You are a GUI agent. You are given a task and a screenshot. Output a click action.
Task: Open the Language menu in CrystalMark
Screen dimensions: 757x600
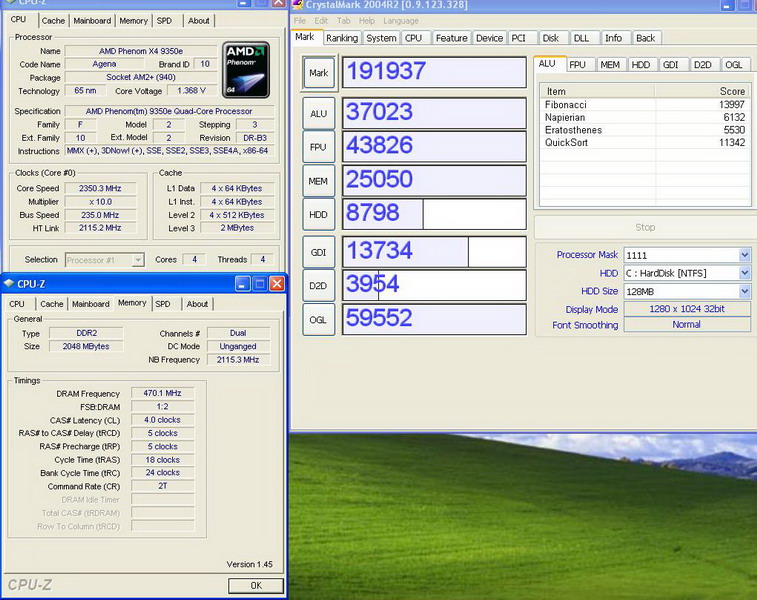pos(401,21)
